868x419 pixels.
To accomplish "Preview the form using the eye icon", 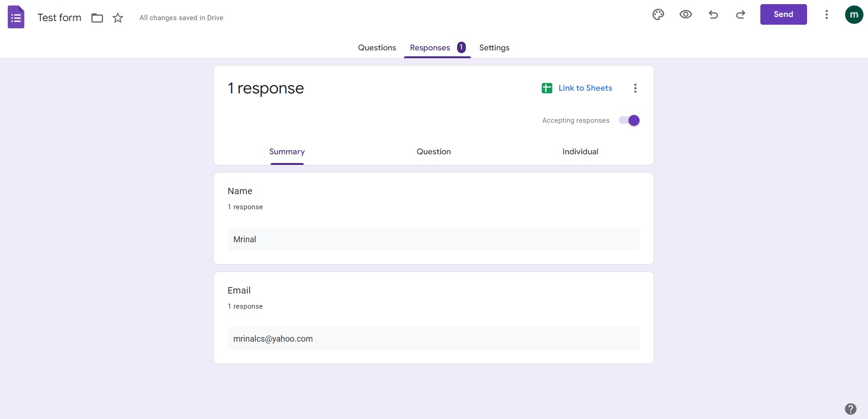I will click(685, 14).
